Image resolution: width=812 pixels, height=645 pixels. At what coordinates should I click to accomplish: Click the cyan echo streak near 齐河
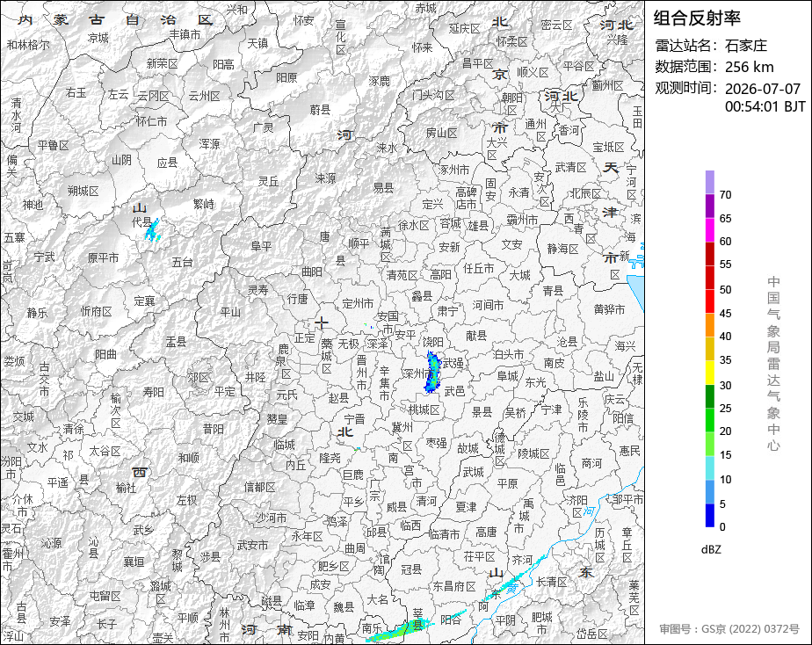tap(512, 579)
